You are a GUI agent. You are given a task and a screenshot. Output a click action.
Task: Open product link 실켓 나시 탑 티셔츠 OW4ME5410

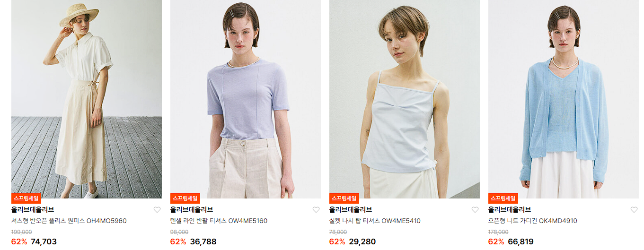pos(375,221)
